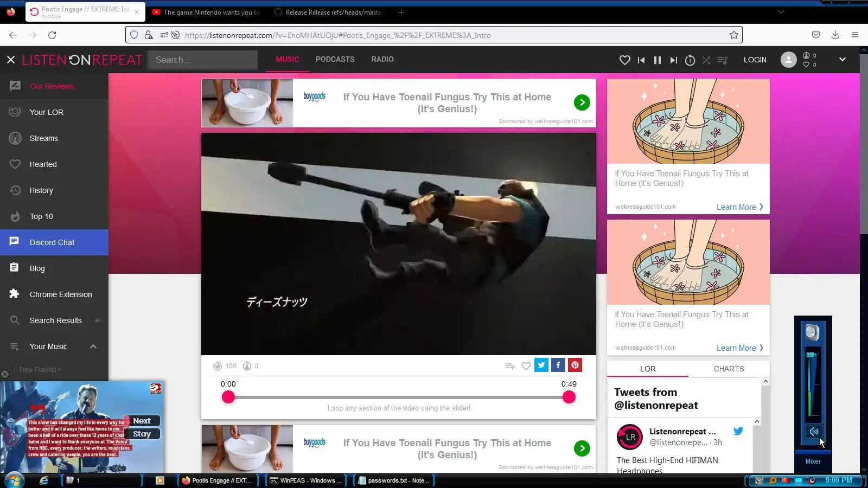
Task: Click the ListenOnRepeat logo
Action: click(82, 60)
